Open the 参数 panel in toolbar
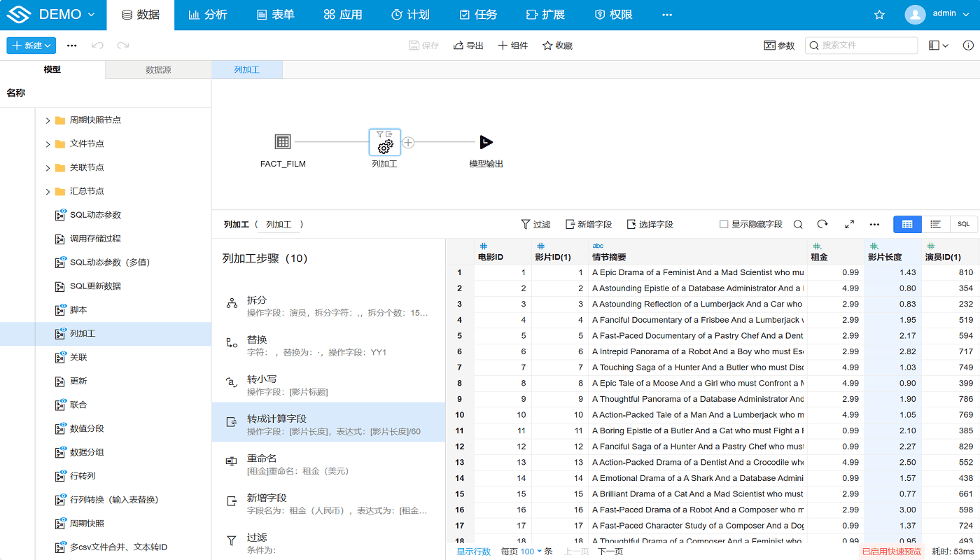The image size is (980, 560). 779,44
